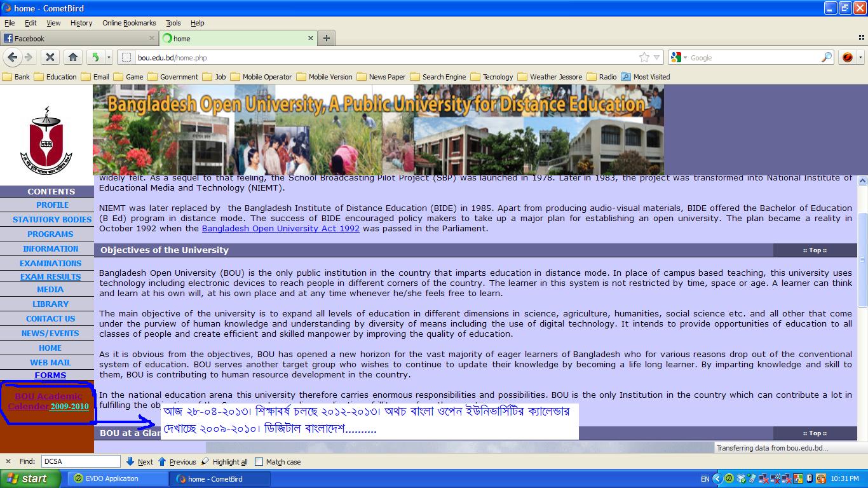
Task: Close the home tab
Action: coord(311,38)
